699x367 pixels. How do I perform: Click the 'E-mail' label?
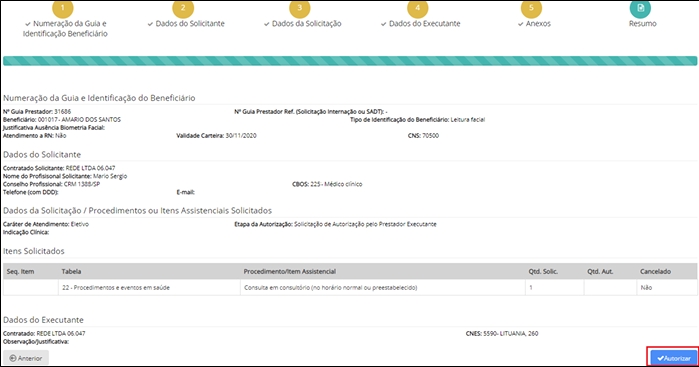pos(185,192)
